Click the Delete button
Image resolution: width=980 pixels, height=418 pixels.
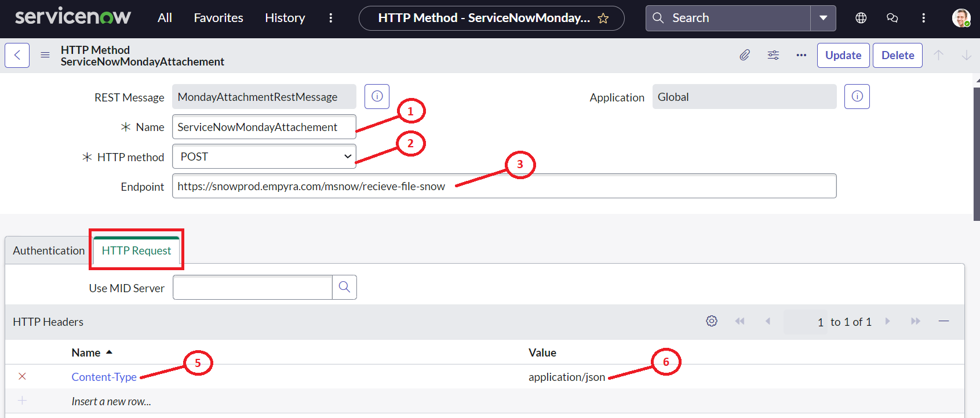point(898,55)
